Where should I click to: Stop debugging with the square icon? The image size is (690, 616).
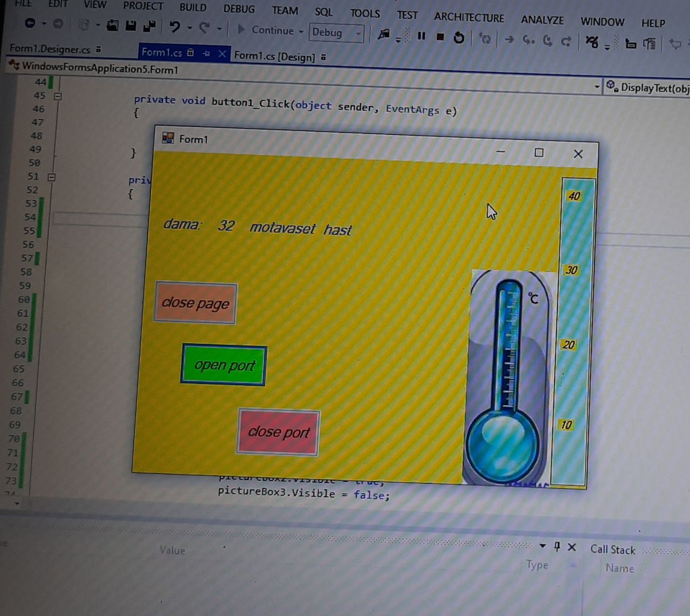click(x=440, y=37)
